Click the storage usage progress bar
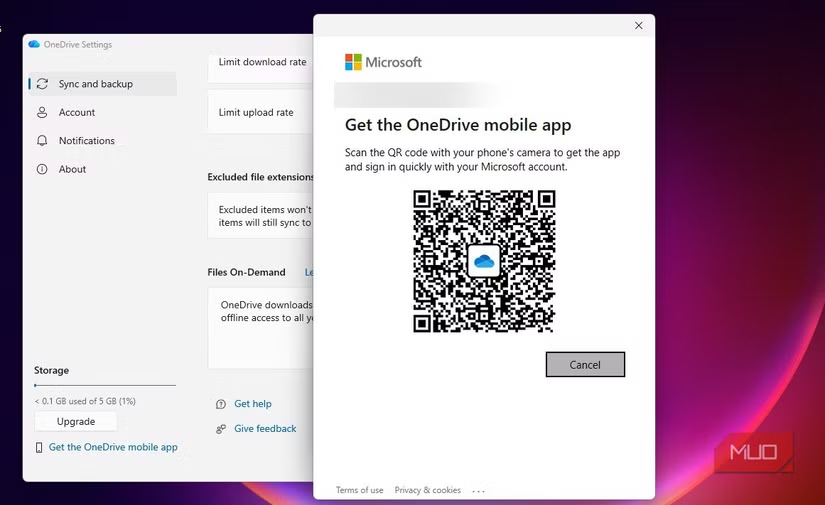Viewport: 825px width, 505px height. (104, 385)
